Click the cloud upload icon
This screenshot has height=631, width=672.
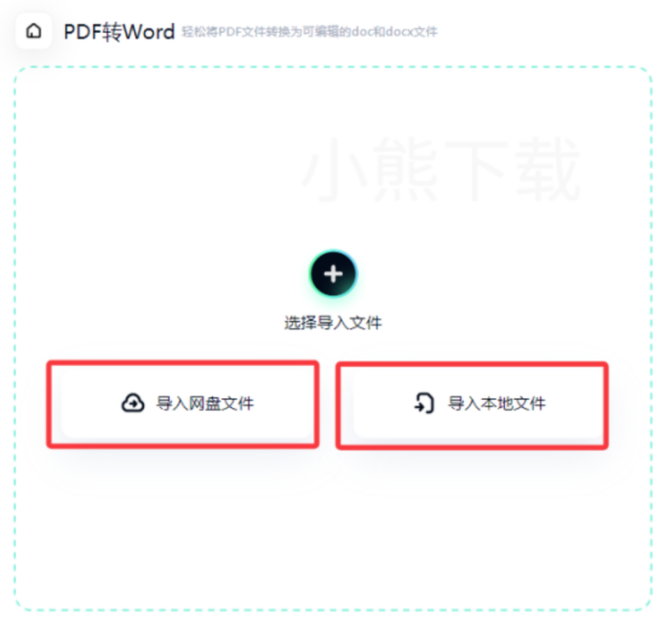[x=132, y=403]
